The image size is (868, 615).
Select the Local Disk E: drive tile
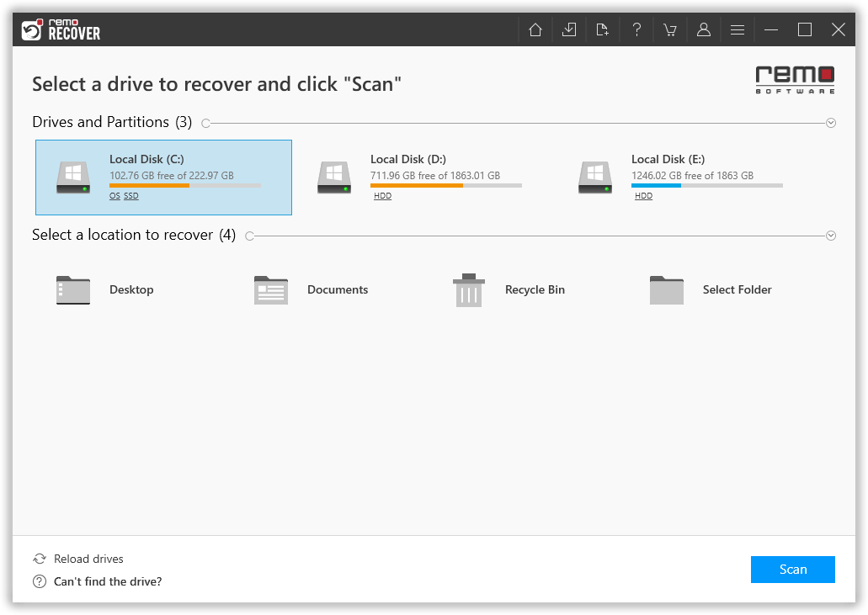pyautogui.click(x=707, y=177)
